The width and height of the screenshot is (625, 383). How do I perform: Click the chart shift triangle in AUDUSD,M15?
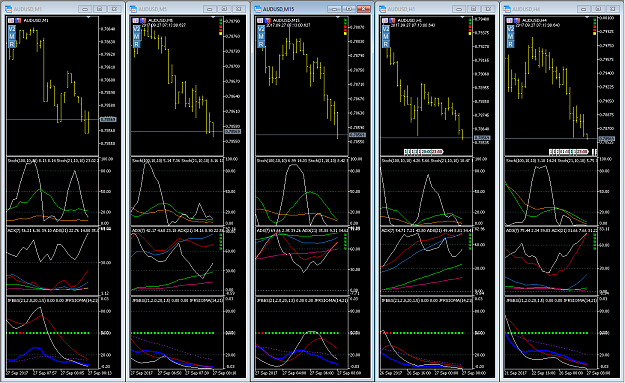338,17
